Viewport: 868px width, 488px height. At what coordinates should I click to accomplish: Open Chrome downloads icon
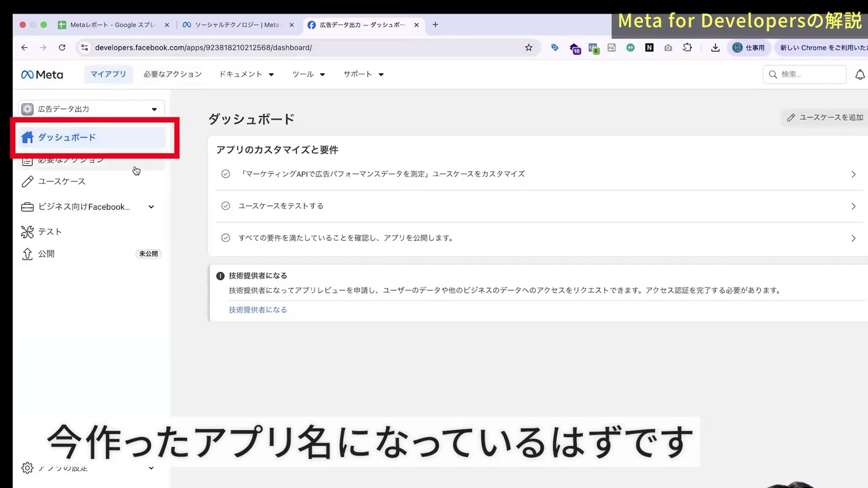coord(715,47)
